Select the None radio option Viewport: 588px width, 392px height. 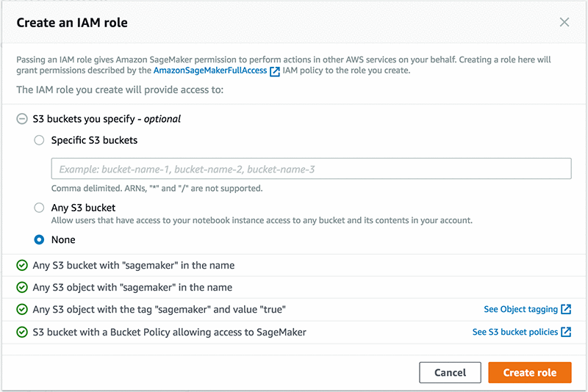tap(40, 240)
